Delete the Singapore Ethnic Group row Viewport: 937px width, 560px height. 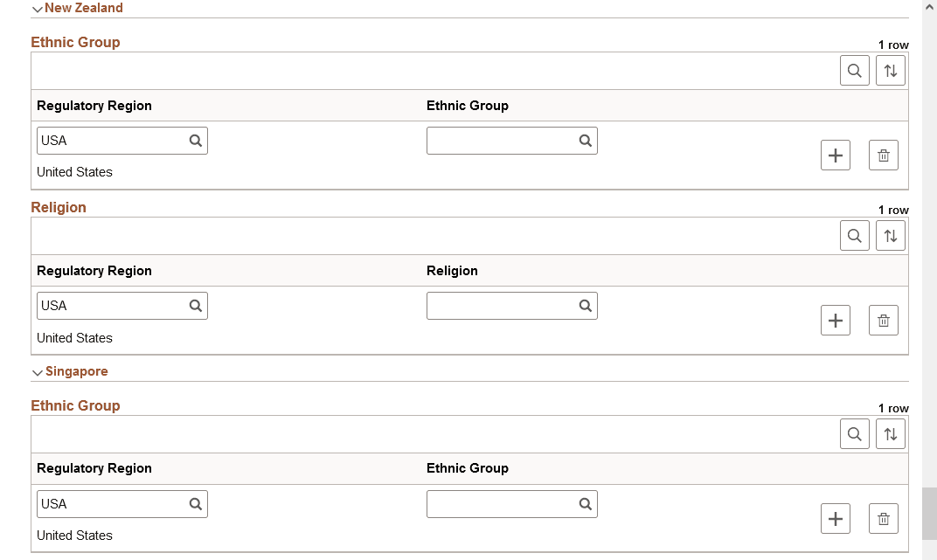pos(883,518)
